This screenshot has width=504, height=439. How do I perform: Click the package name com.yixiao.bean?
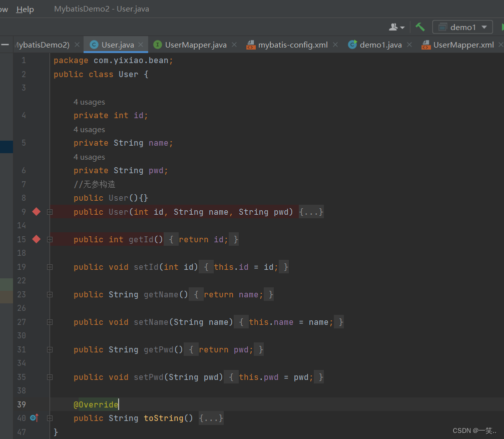[131, 61]
